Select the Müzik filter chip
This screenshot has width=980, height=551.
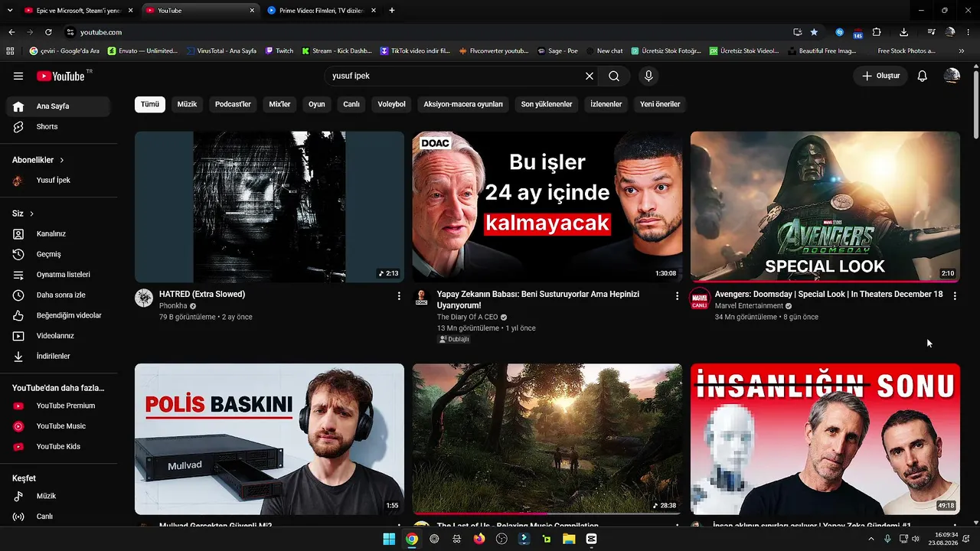coord(187,104)
